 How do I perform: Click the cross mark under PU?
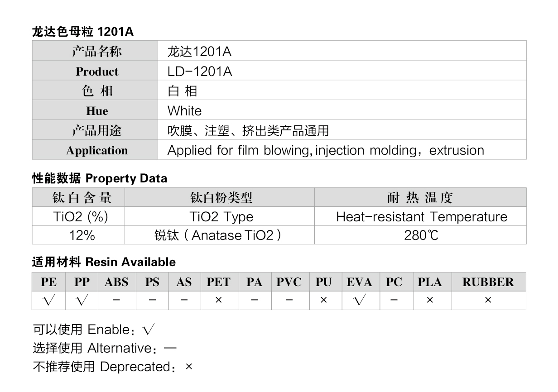(x=323, y=300)
